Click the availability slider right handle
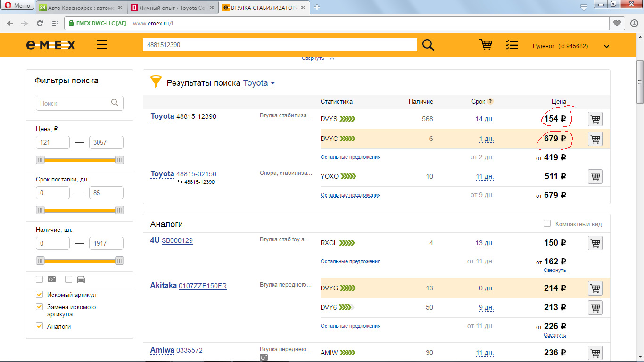Viewport: 644px width, 362px height. (x=119, y=261)
